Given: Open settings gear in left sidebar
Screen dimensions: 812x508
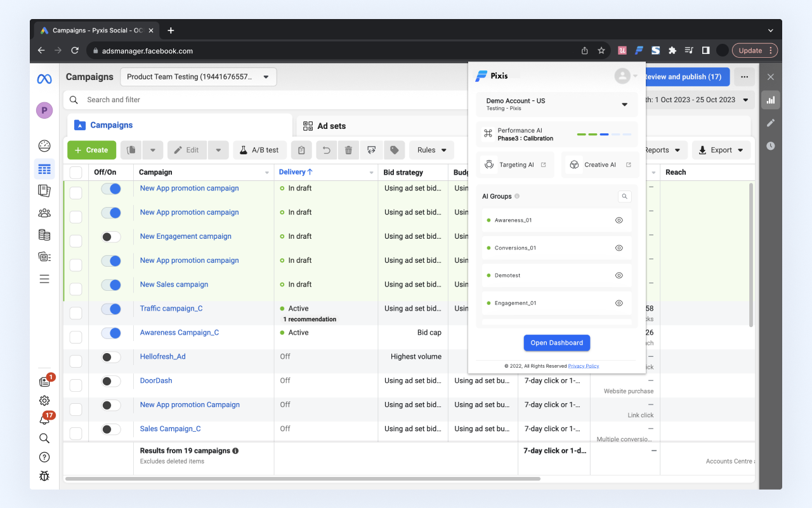Looking at the screenshot, I should [44, 400].
